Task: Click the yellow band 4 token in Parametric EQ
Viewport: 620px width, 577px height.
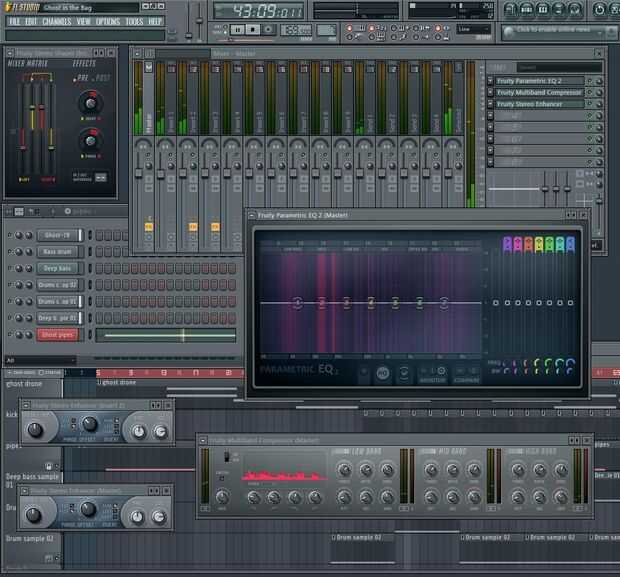Action: pos(539,244)
